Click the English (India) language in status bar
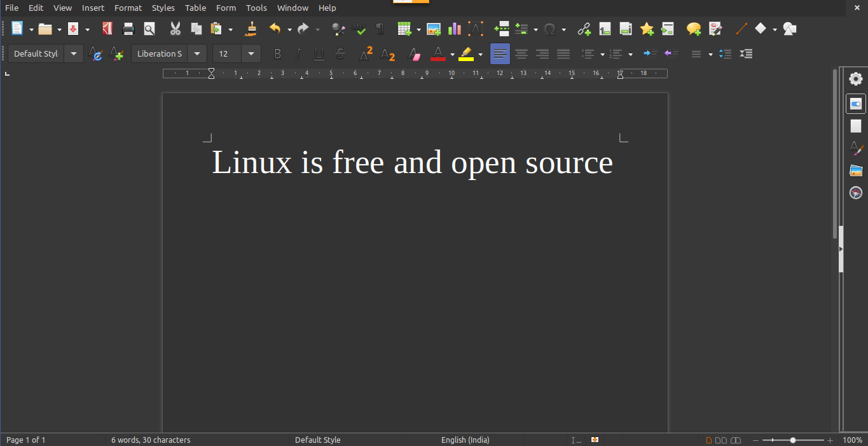The width and height of the screenshot is (868, 446). [x=466, y=440]
